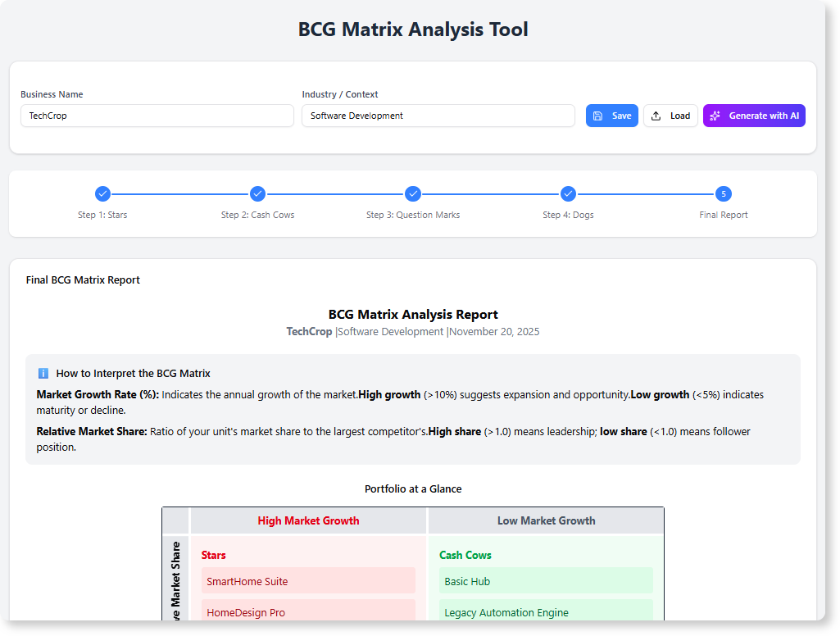The width and height of the screenshot is (840, 636).
Task: Generate the analysis with AI
Action: tap(754, 116)
